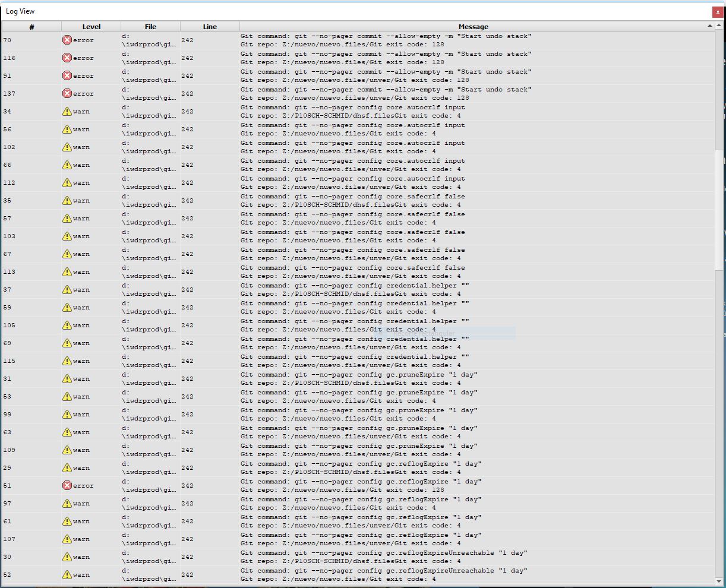Click the error icon in row 91
726x588 pixels.
pyautogui.click(x=67, y=76)
